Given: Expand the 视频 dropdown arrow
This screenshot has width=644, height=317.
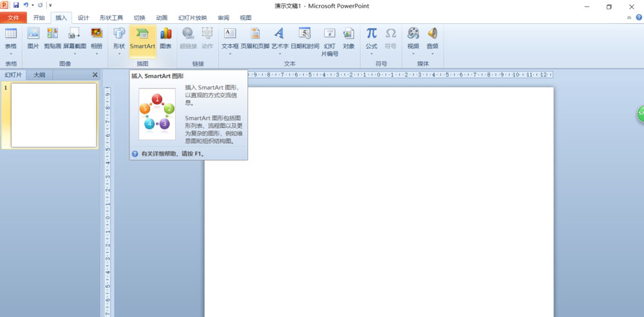Looking at the screenshot, I should (413, 54).
